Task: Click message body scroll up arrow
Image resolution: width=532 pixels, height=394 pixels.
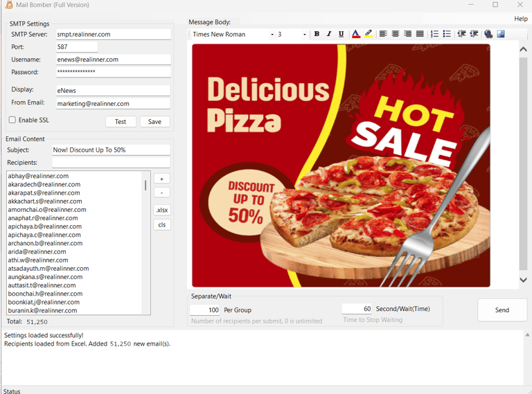Action: click(x=523, y=49)
